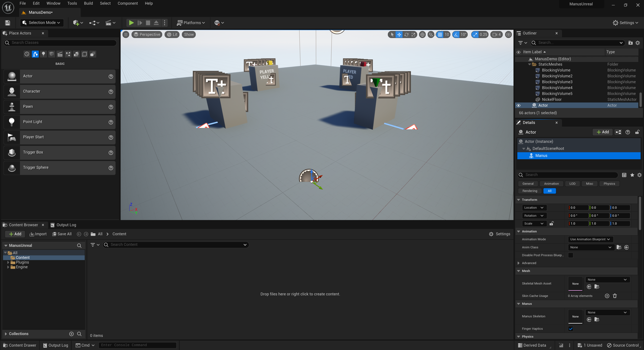Click the Search Classes input field
644x350 pixels.
click(63, 43)
